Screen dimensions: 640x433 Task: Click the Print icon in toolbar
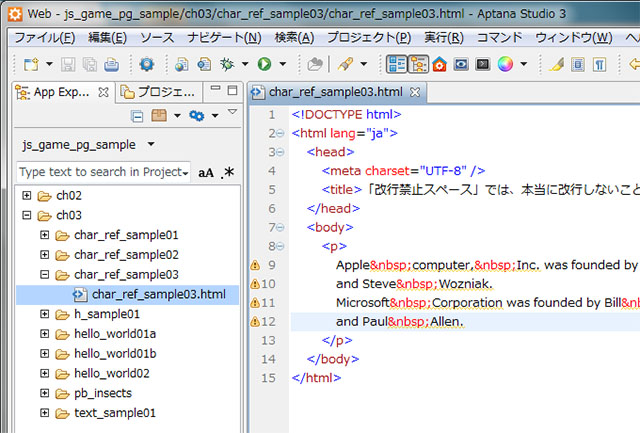coord(111,64)
